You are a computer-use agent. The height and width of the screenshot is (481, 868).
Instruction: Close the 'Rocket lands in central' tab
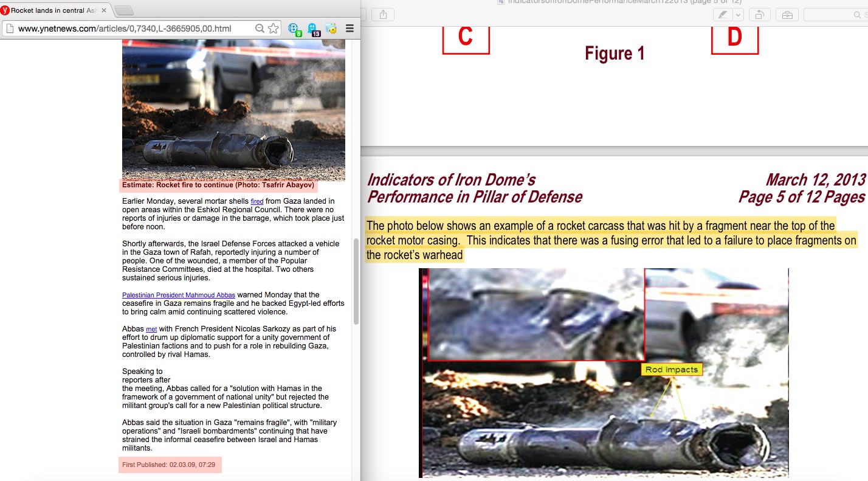coord(104,10)
